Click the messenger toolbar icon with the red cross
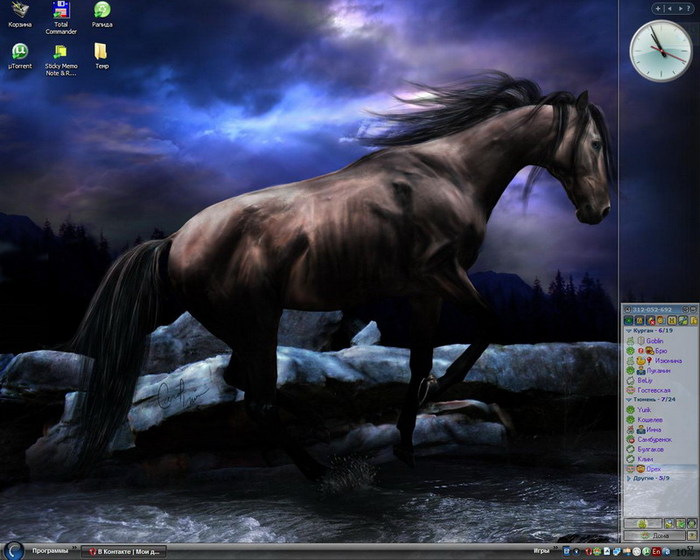The image size is (700, 560). [x=650, y=320]
